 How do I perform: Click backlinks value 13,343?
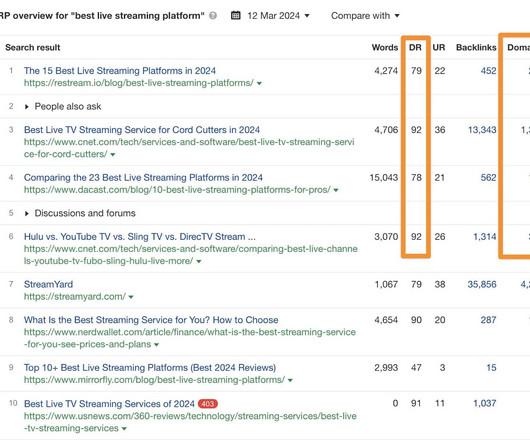click(x=482, y=130)
